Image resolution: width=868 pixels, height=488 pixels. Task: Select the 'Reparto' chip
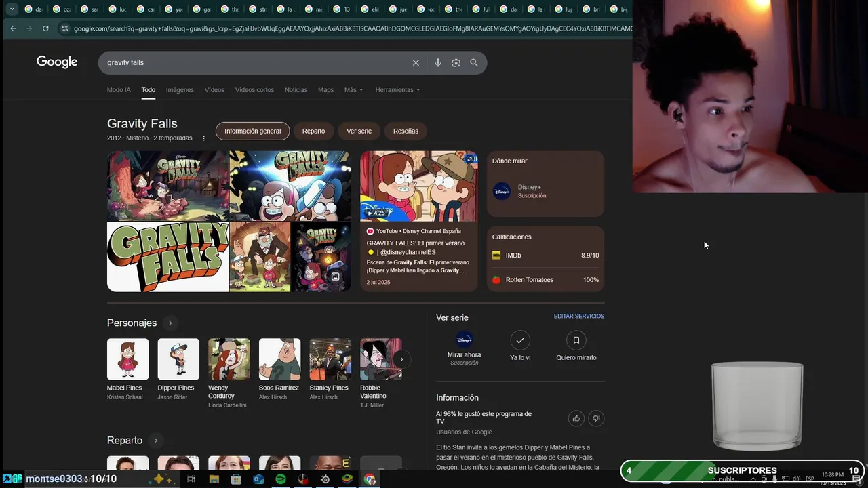pyautogui.click(x=313, y=131)
